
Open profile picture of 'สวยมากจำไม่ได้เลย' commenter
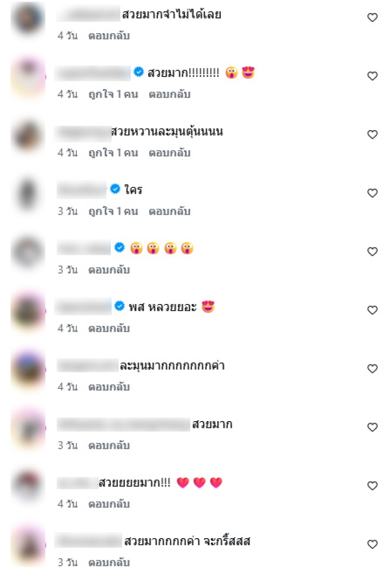point(28,19)
